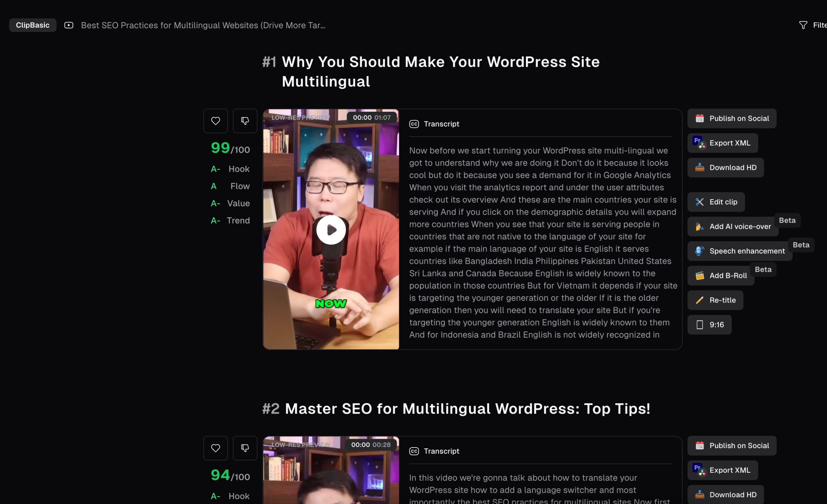Screen dimensions: 827x504
Task: Click the ClipBasic badge
Action: point(33,25)
